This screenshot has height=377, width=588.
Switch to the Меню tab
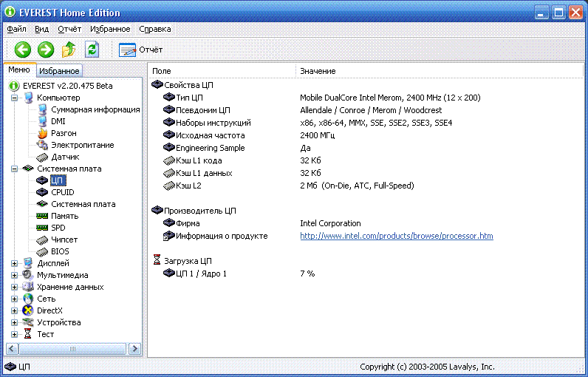pyautogui.click(x=19, y=69)
